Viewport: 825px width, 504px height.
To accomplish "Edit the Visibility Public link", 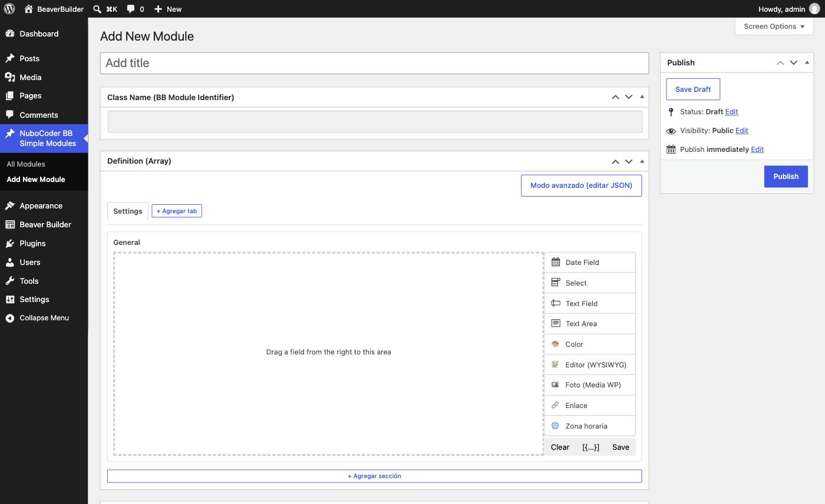I will [x=742, y=131].
